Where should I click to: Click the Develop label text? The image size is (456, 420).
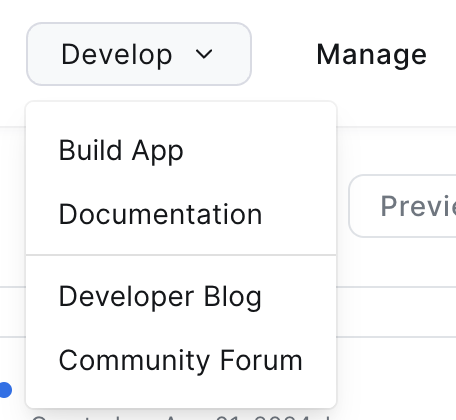coord(117,55)
